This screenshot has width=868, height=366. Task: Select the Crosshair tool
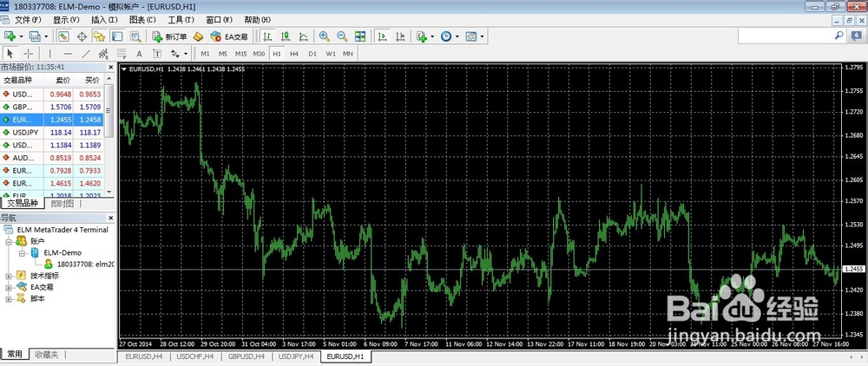point(29,54)
